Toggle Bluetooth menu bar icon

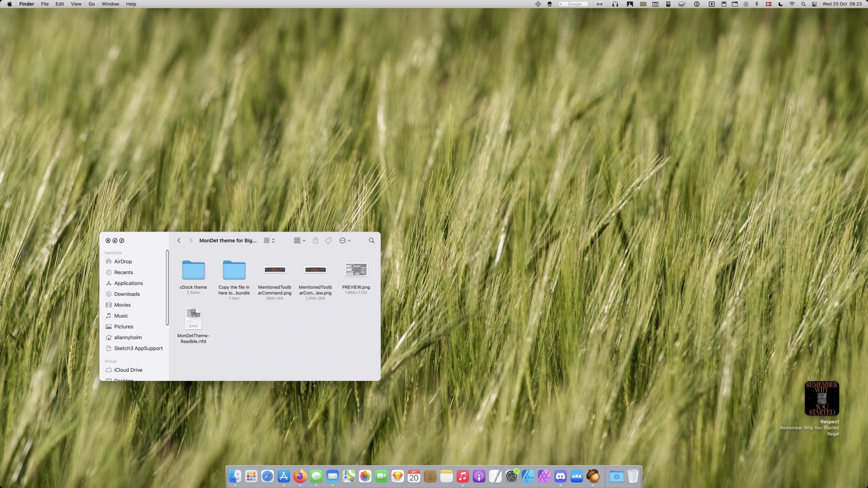click(x=756, y=4)
